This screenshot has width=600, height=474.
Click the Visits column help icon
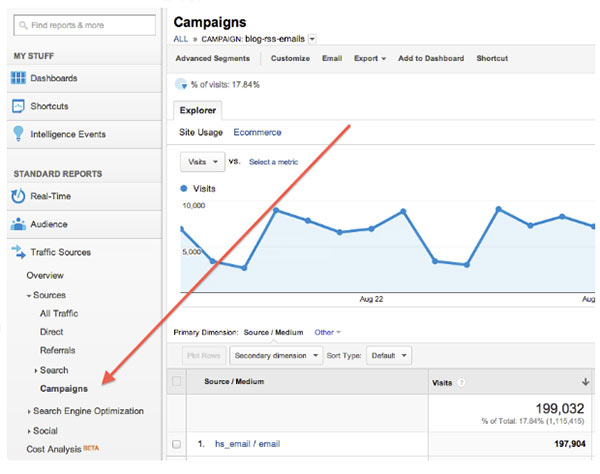(x=461, y=382)
